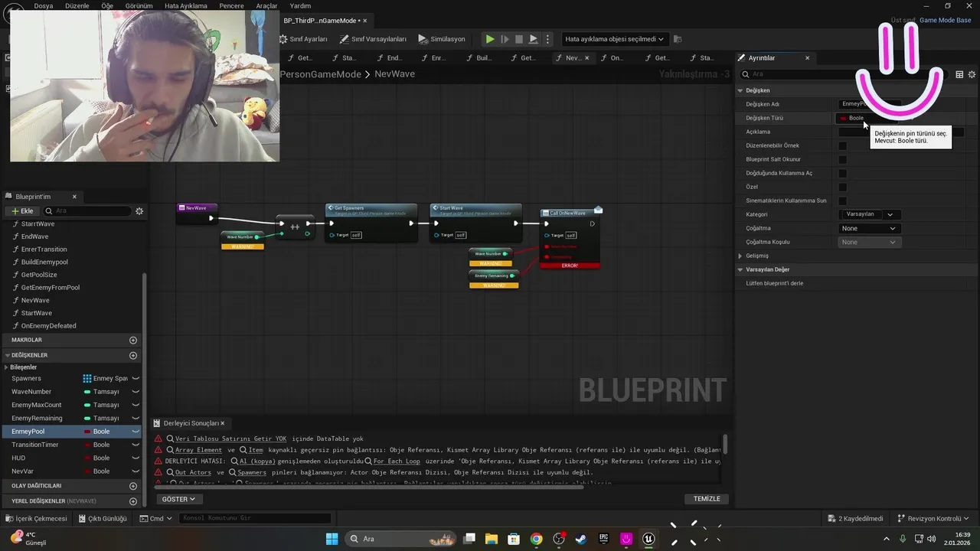Open Sınıf Ayarları class settings
Image resolution: width=980 pixels, height=551 pixels.
click(304, 39)
